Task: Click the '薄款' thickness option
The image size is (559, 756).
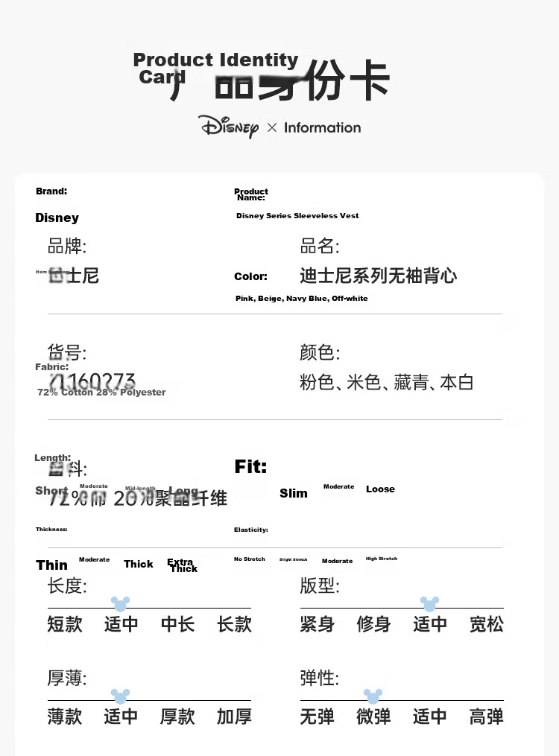Action: tap(65, 717)
